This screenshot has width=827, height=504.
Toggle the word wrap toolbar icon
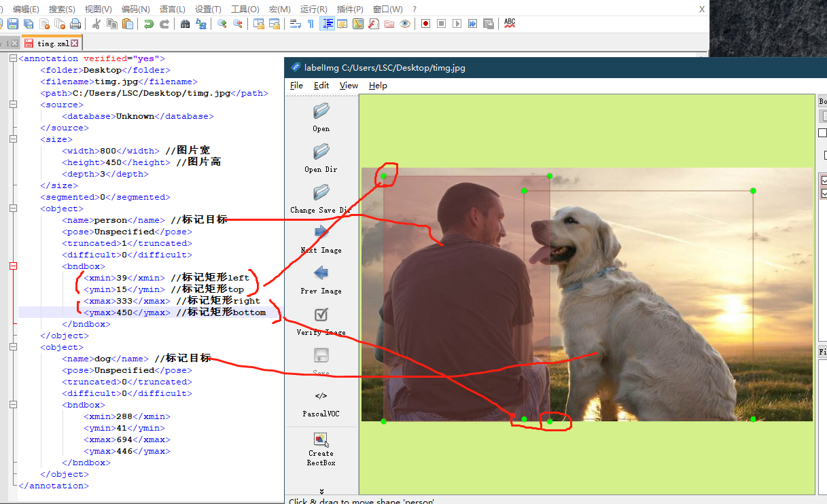(296, 24)
